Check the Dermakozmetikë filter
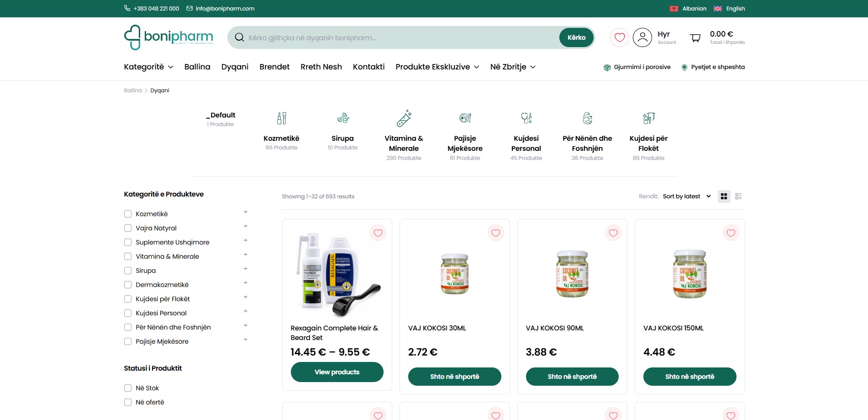The width and height of the screenshot is (868, 420). click(x=128, y=285)
